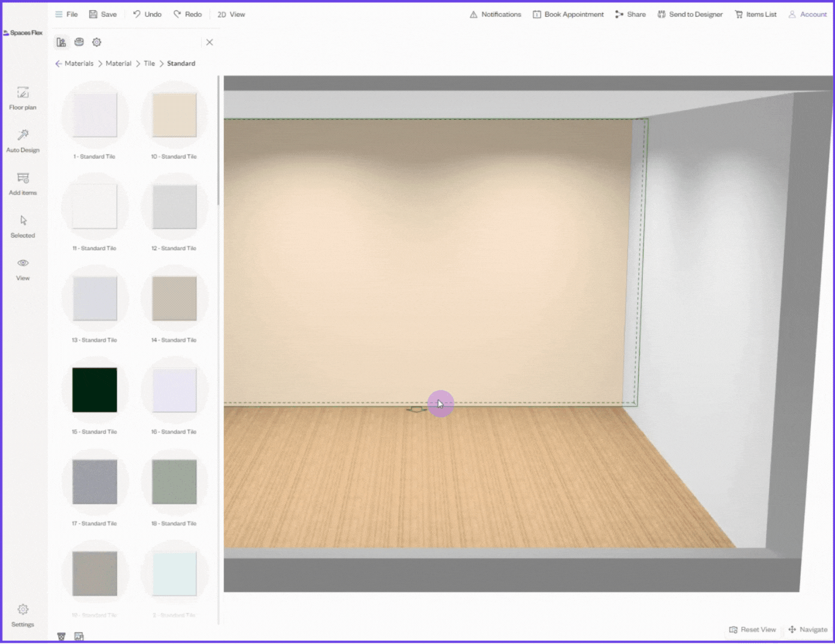This screenshot has height=644, width=835.
Task: Open the Account menu
Action: (x=807, y=14)
